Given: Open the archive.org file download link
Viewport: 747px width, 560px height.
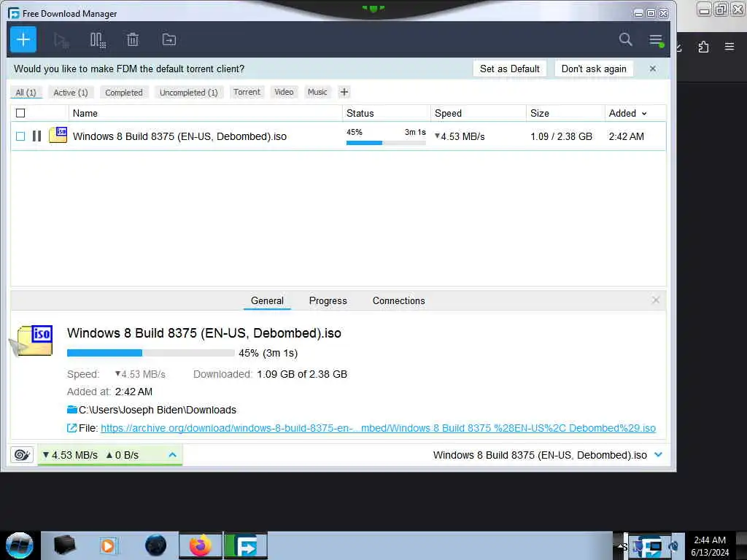Looking at the screenshot, I should tap(379, 428).
